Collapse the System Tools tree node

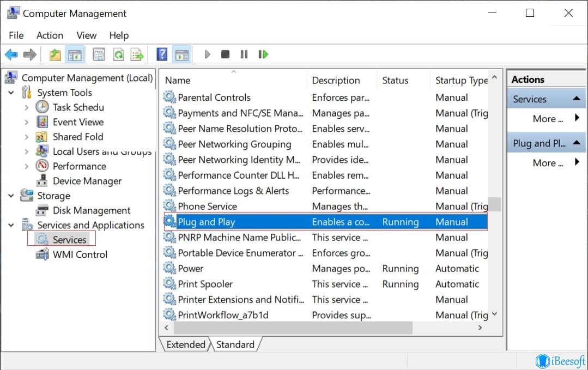pos(11,93)
